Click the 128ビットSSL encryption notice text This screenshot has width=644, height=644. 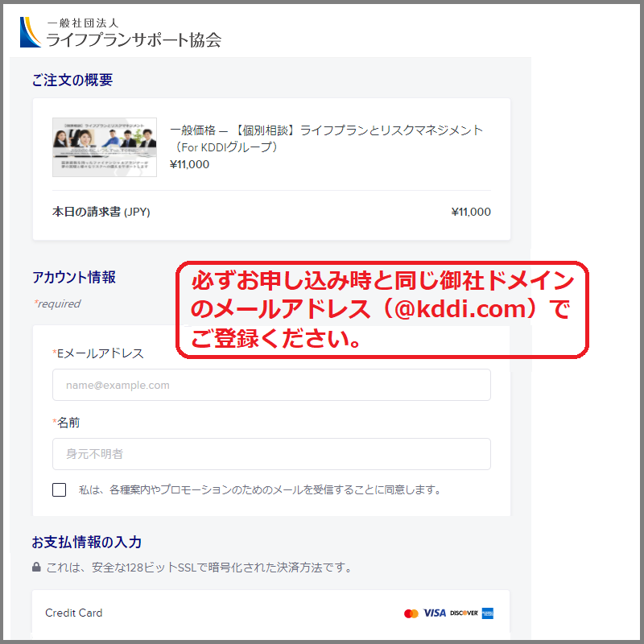tap(199, 568)
